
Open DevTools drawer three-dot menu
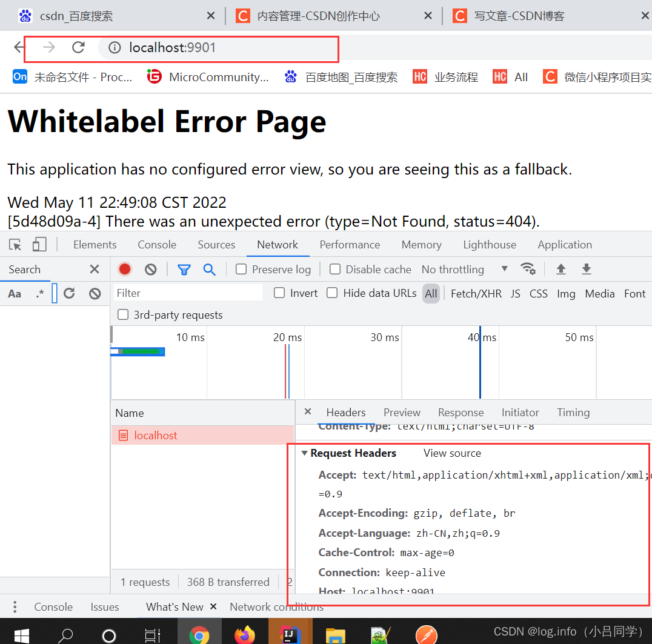point(15,607)
